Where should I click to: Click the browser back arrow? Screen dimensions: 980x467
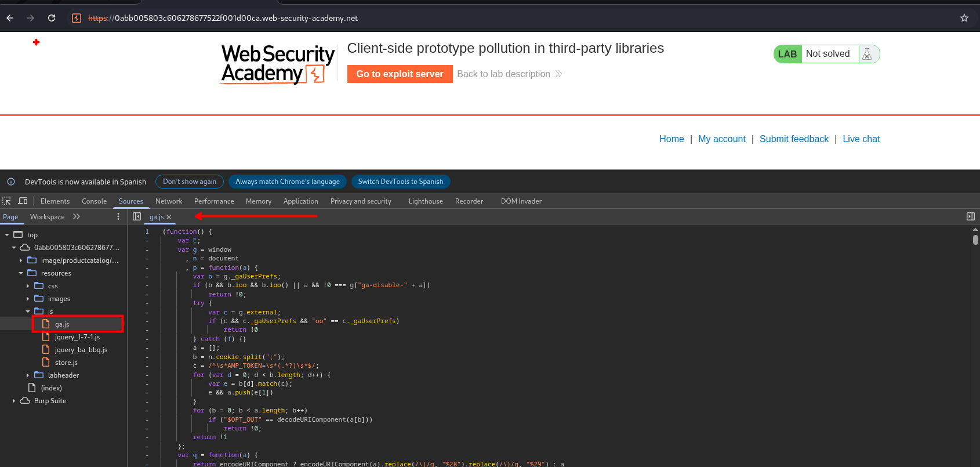pos(10,18)
